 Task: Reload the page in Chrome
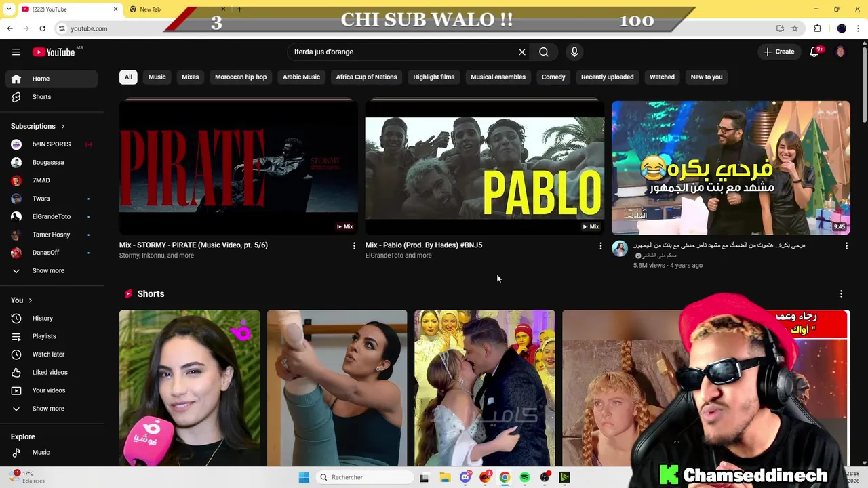click(42, 28)
